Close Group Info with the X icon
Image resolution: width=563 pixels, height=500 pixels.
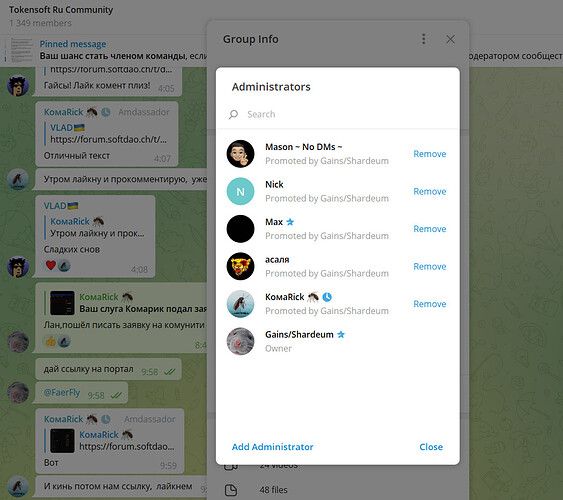pyautogui.click(x=450, y=39)
